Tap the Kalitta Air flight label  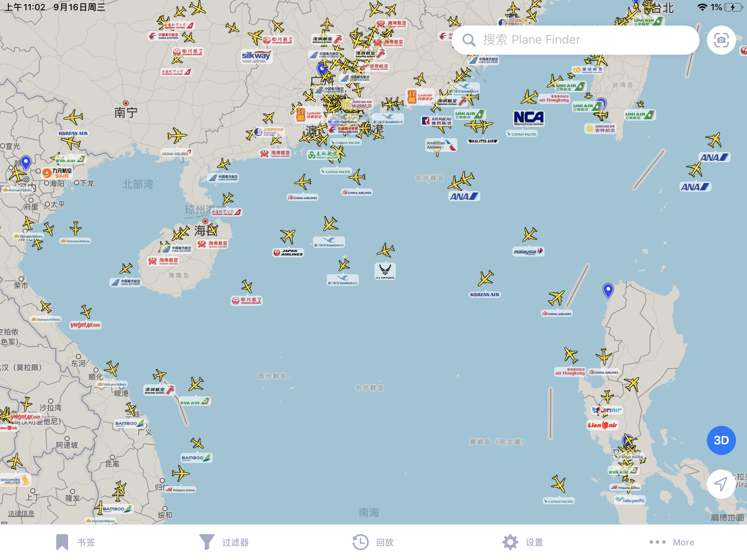pos(483,141)
